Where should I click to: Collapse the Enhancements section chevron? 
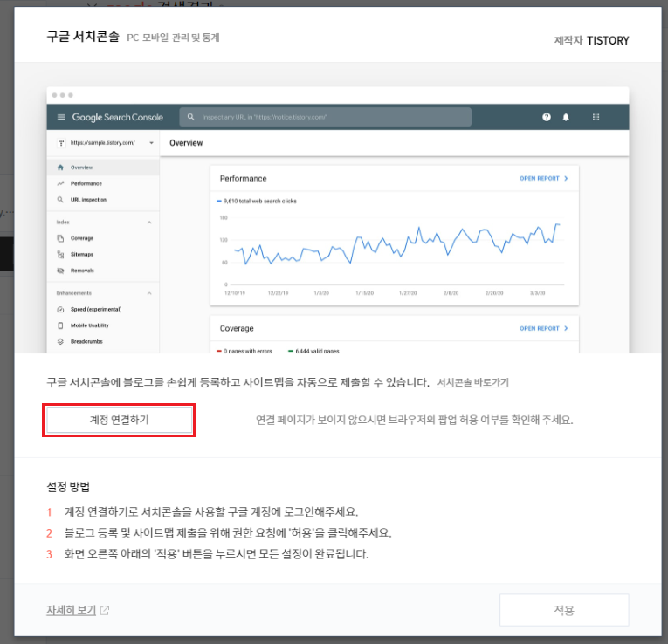[x=149, y=293]
